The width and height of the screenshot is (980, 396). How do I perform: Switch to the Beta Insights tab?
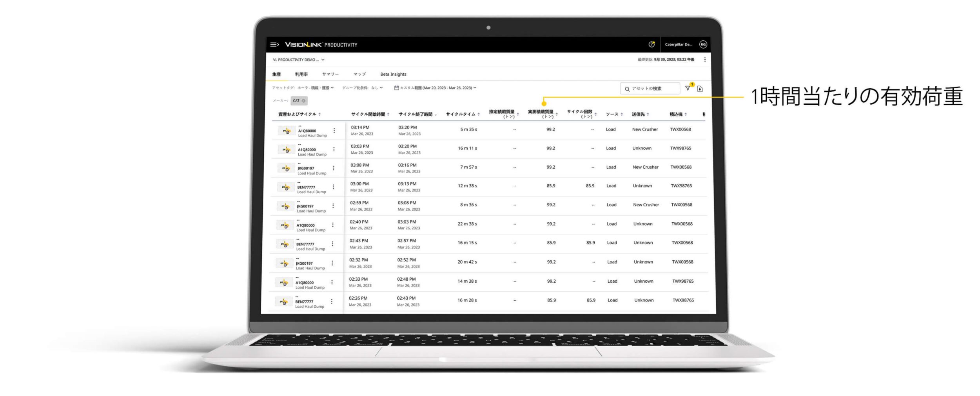pos(393,74)
